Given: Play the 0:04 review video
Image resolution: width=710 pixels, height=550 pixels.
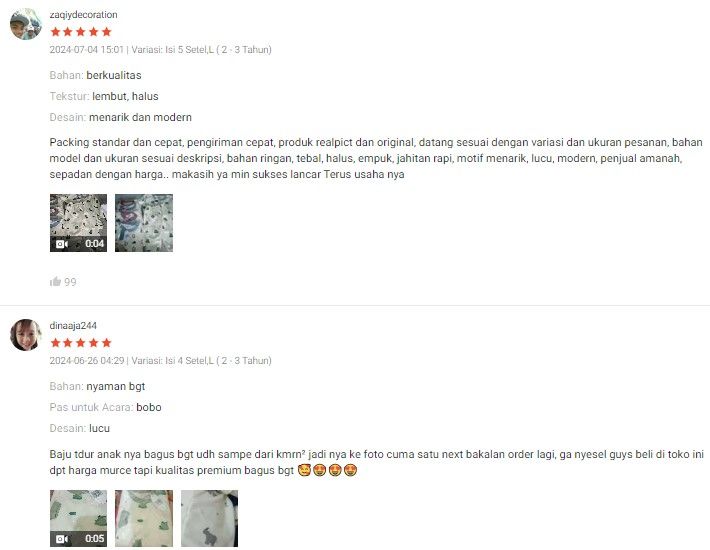Looking at the screenshot, I should click(x=78, y=223).
